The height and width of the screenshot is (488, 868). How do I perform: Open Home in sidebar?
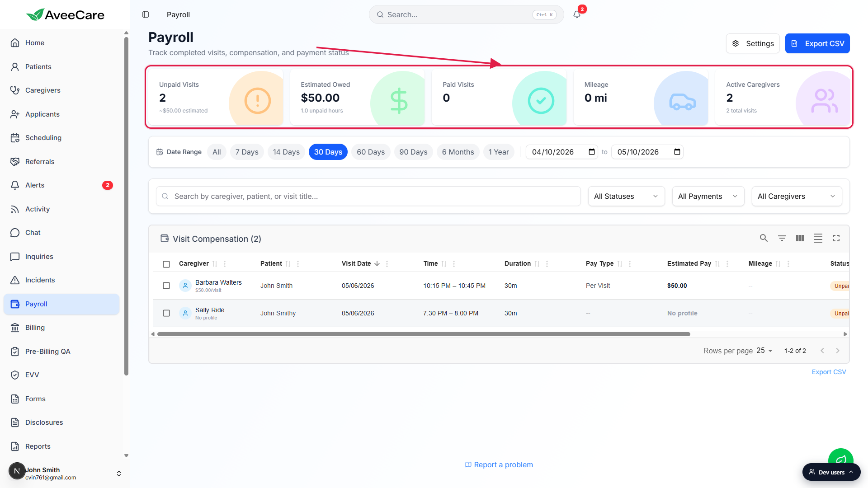(x=61, y=43)
